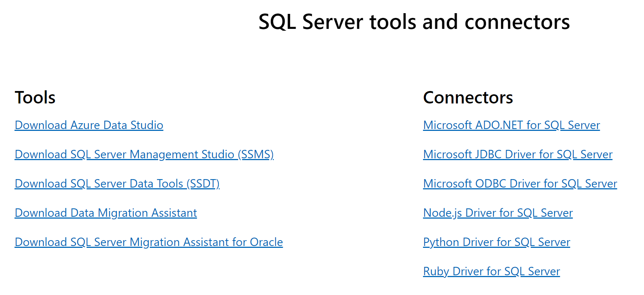Image resolution: width=644 pixels, height=295 pixels.
Task: Click the Connectors section heading
Action: 468,98
